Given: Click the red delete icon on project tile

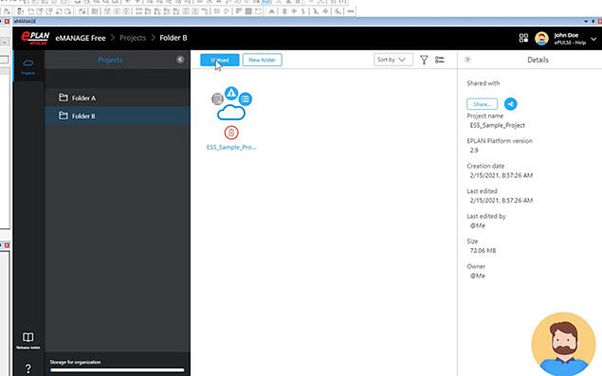Looking at the screenshot, I should tap(231, 133).
